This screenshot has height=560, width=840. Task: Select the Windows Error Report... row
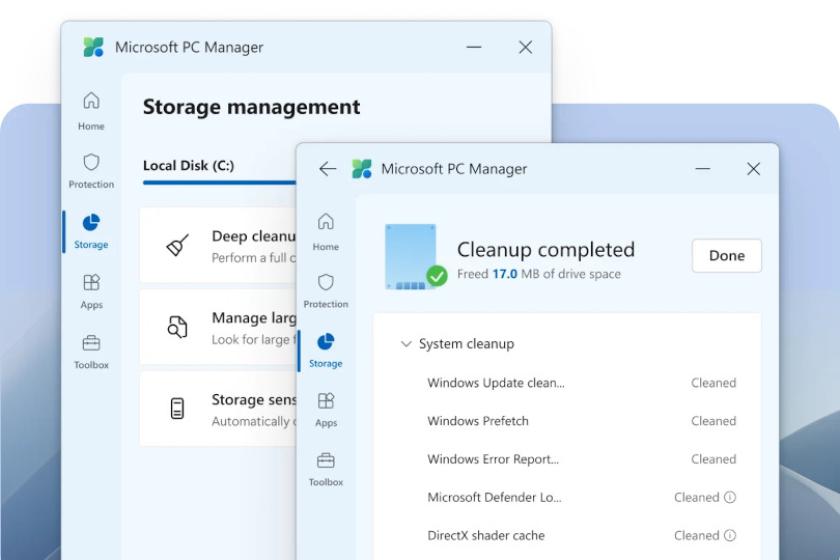tap(581, 459)
